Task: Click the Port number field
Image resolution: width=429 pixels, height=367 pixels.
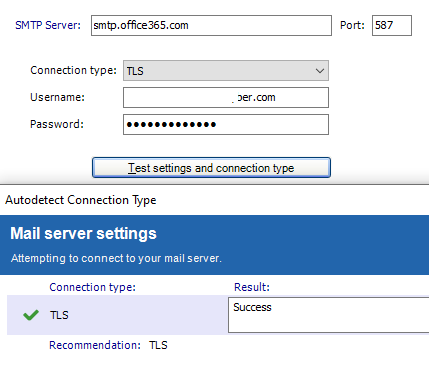Action: [x=392, y=25]
